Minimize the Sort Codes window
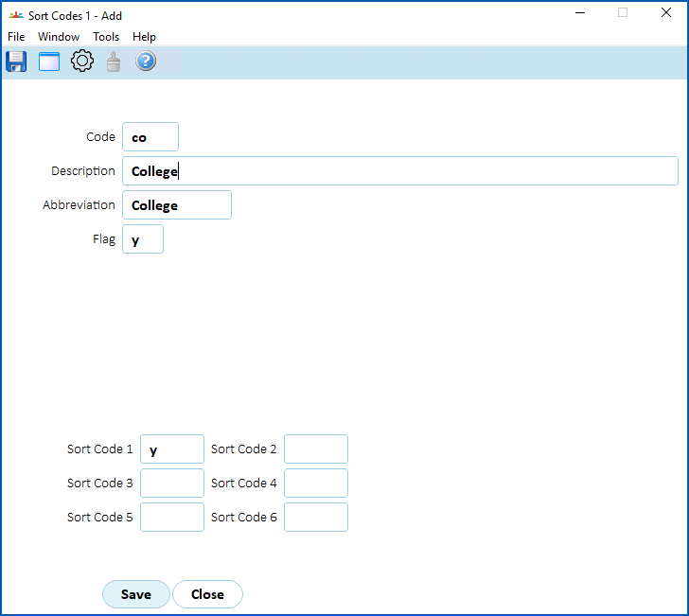Viewport: 689px width, 616px height. pyautogui.click(x=580, y=12)
